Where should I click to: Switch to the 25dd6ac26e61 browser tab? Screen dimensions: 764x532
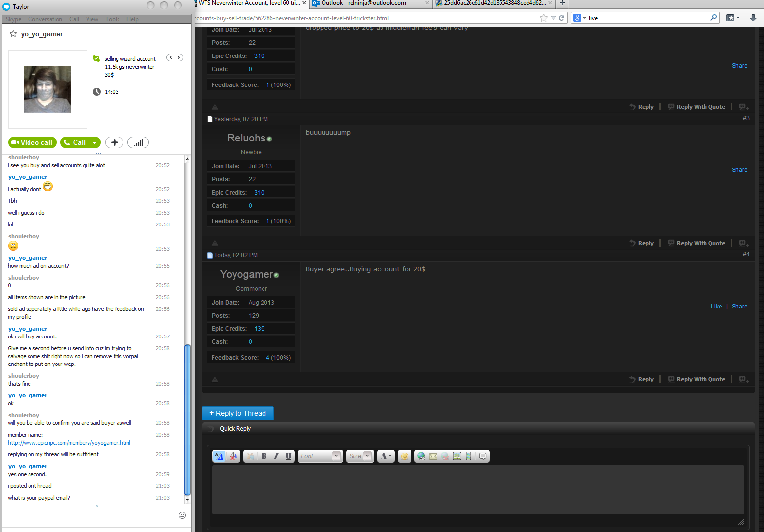[494, 3]
